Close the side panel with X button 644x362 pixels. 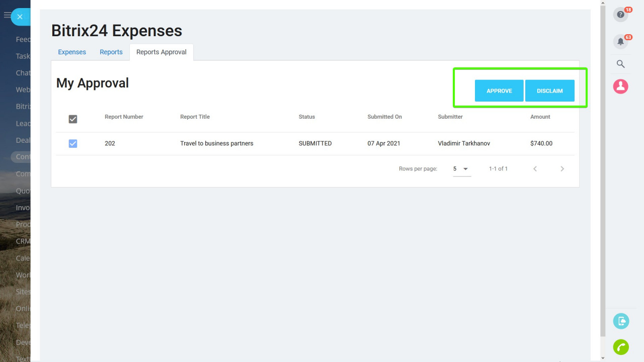click(20, 17)
